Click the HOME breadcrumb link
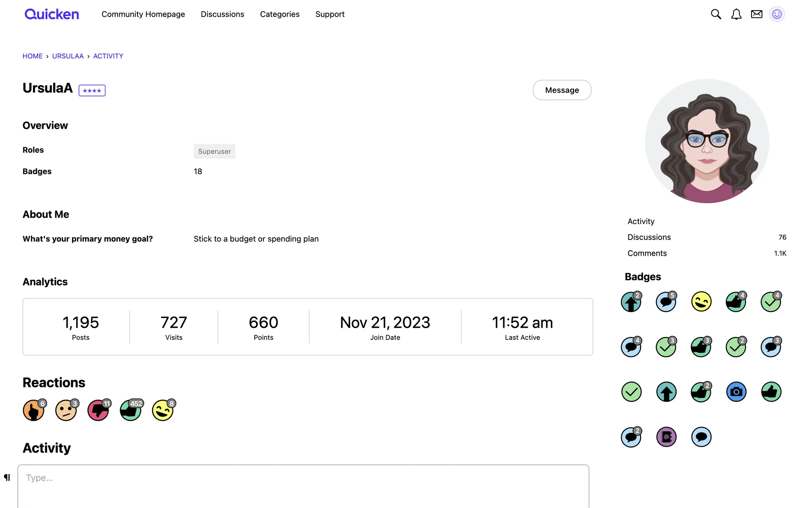 pos(33,56)
